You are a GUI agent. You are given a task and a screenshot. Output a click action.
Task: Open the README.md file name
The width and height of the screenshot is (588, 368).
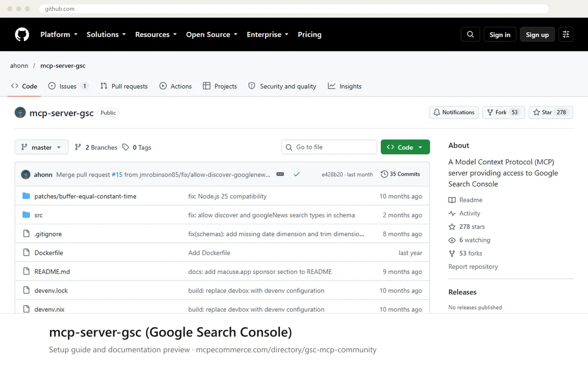[x=52, y=271]
